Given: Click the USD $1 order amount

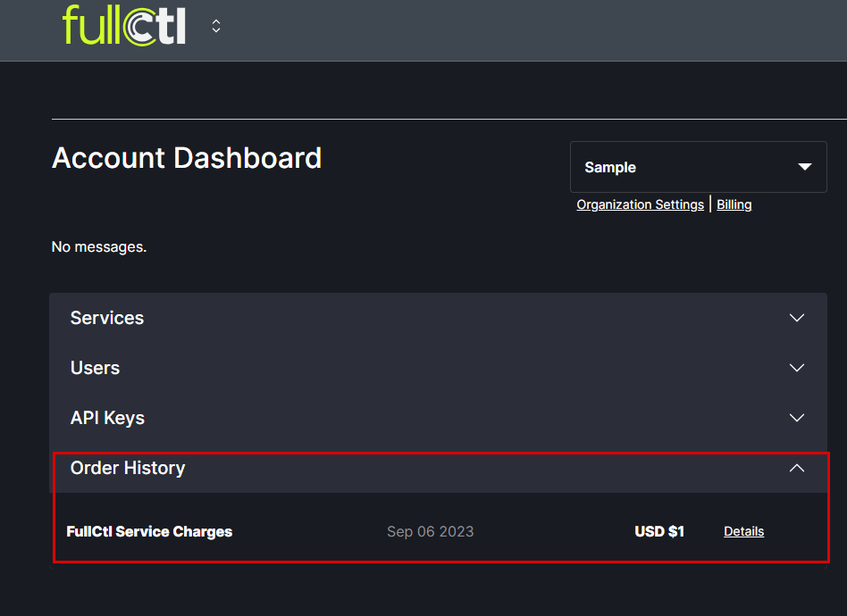Looking at the screenshot, I should click(659, 531).
